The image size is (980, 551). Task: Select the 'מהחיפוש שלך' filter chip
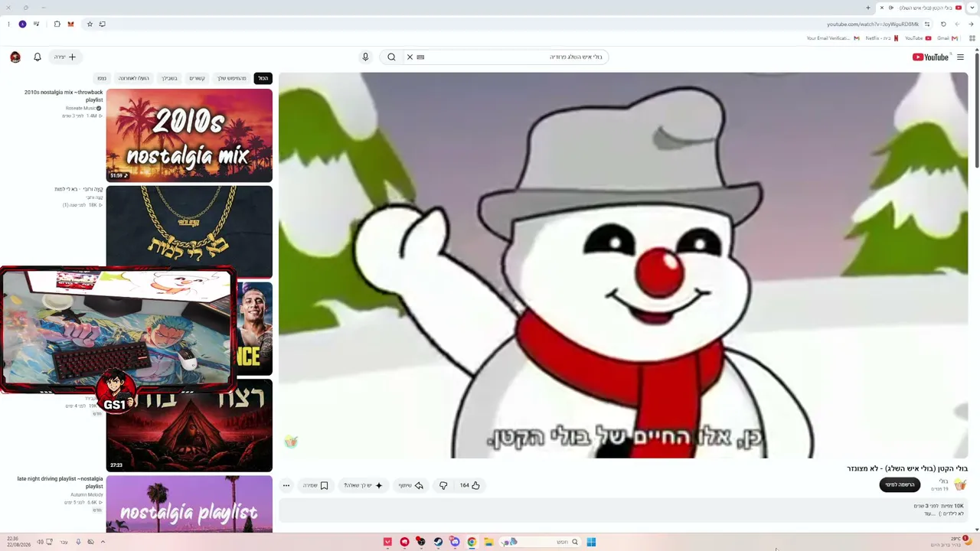click(x=231, y=78)
